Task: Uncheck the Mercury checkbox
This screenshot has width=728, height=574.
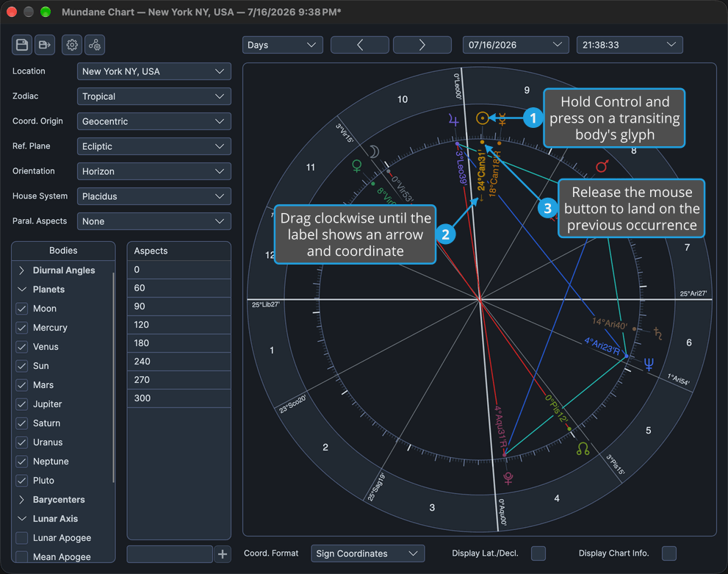Action: [22, 328]
